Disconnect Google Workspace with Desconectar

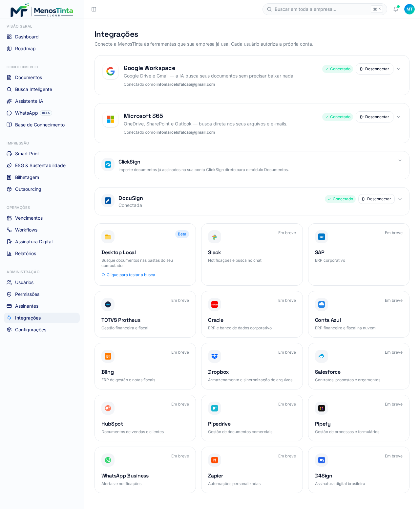(374, 69)
